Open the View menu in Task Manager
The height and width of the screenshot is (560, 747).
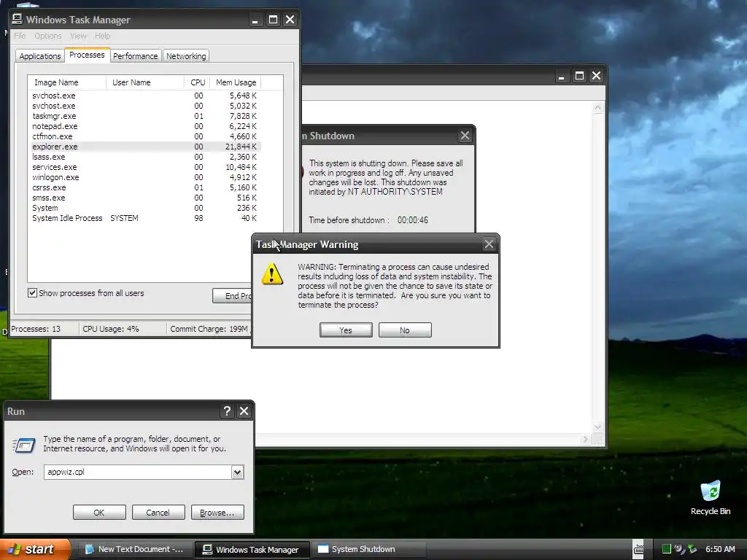click(78, 36)
